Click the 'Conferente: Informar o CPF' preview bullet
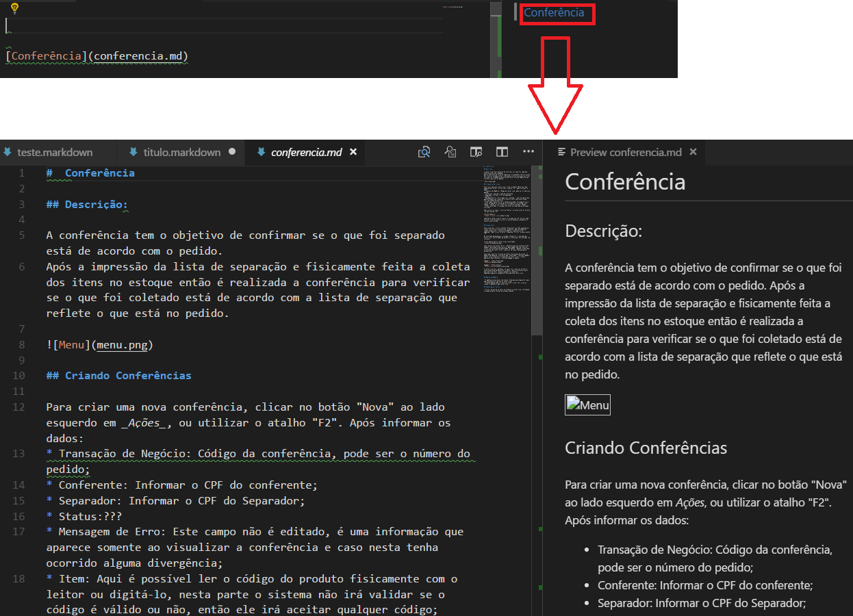This screenshot has width=853, height=616. tap(705, 585)
